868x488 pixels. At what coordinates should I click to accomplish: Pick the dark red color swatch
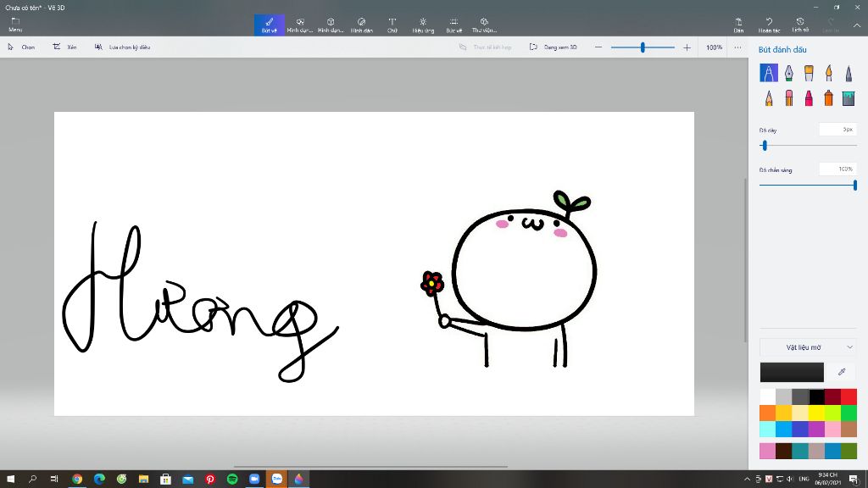pos(832,396)
